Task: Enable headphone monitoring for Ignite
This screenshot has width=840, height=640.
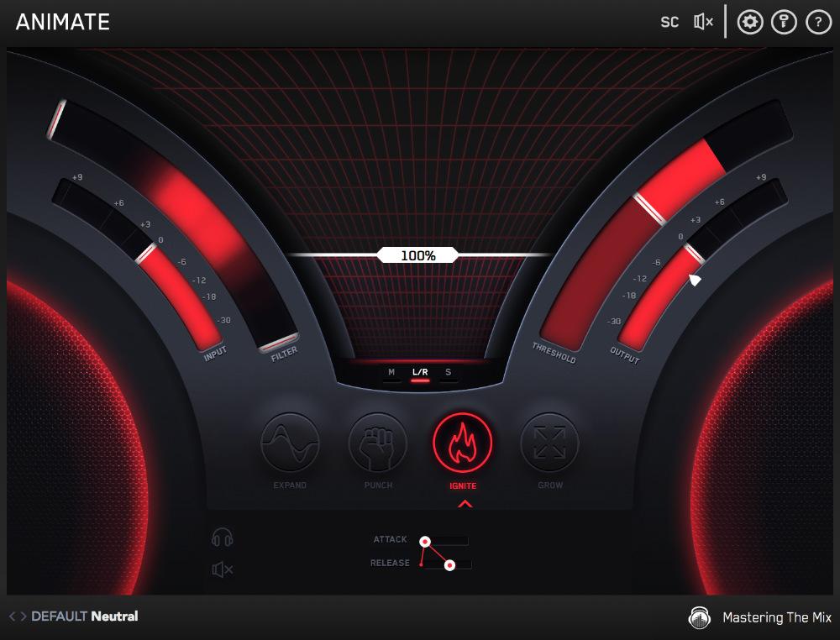Action: click(221, 541)
